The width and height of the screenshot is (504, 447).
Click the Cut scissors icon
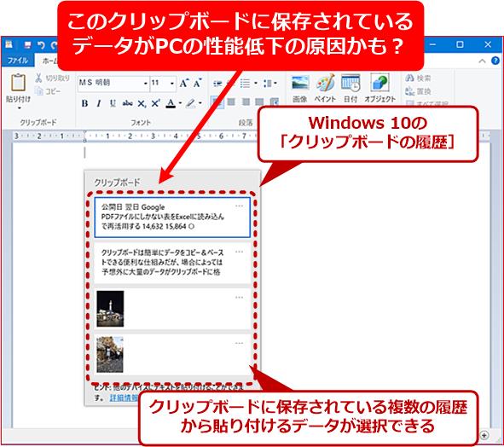coord(38,78)
